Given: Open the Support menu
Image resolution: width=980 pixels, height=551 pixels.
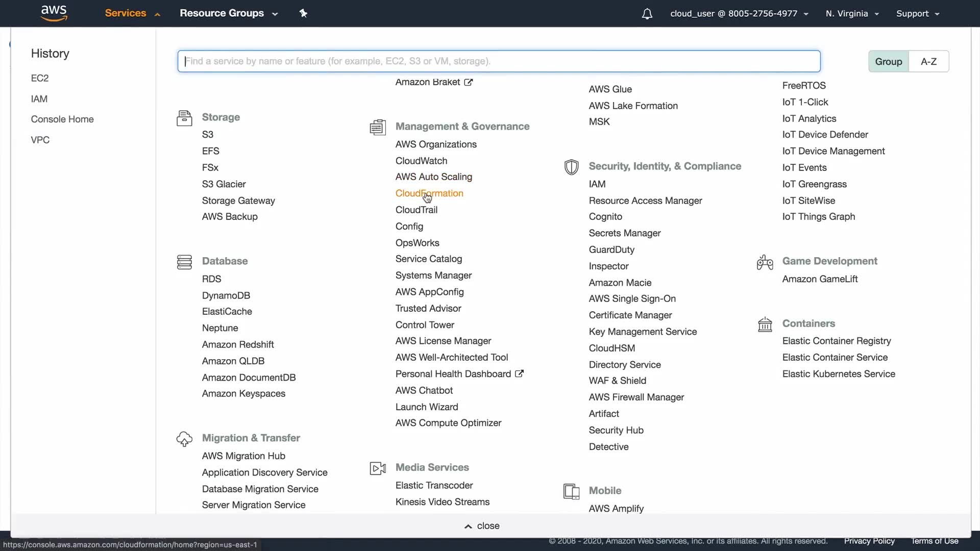Looking at the screenshot, I should click(917, 14).
